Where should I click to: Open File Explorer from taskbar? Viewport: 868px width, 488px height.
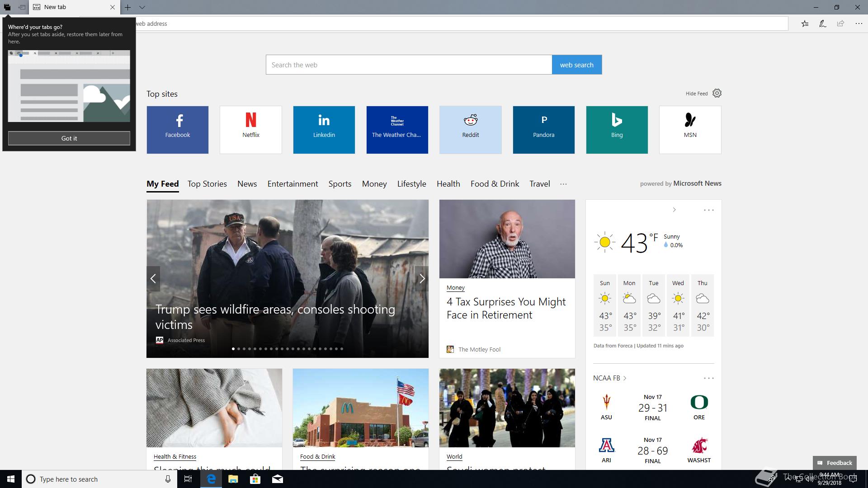click(233, 479)
